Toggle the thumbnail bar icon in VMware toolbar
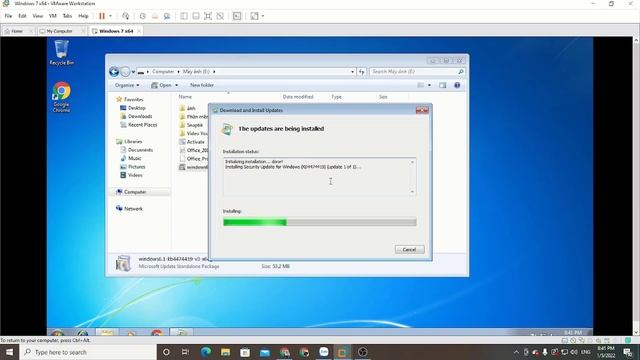 196,16
